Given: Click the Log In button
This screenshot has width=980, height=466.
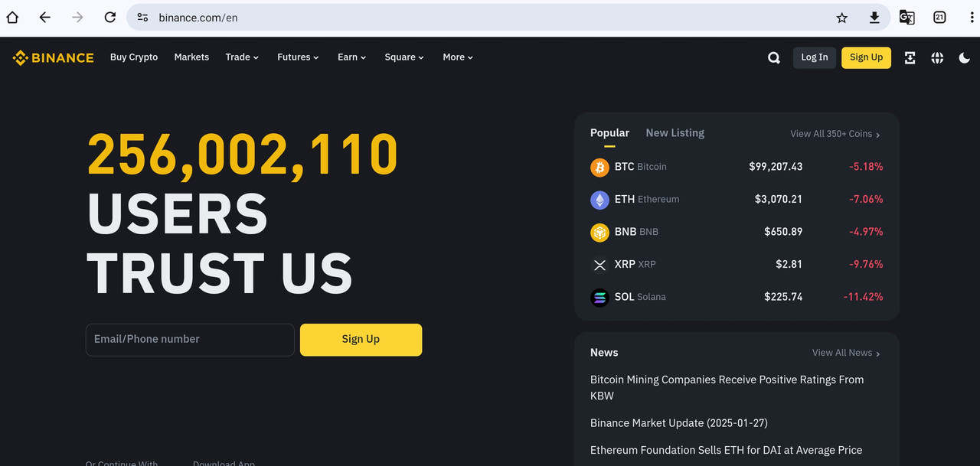Looking at the screenshot, I should [x=815, y=57].
